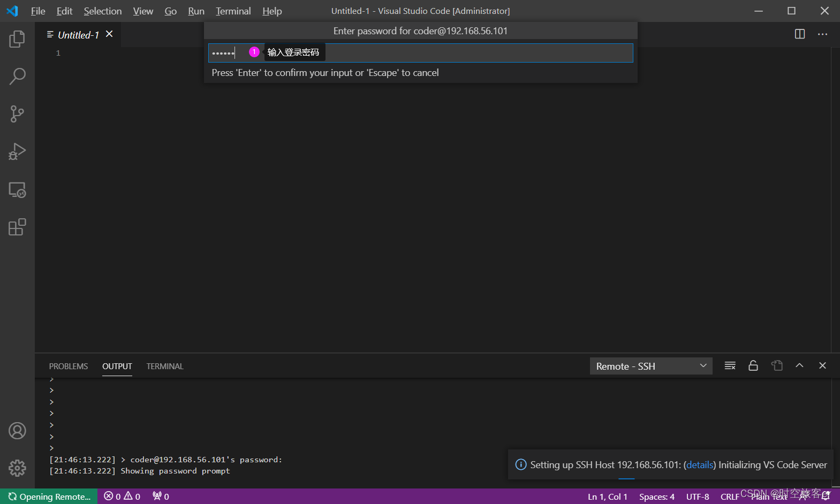Click the VS Code logo icon

(x=12, y=11)
